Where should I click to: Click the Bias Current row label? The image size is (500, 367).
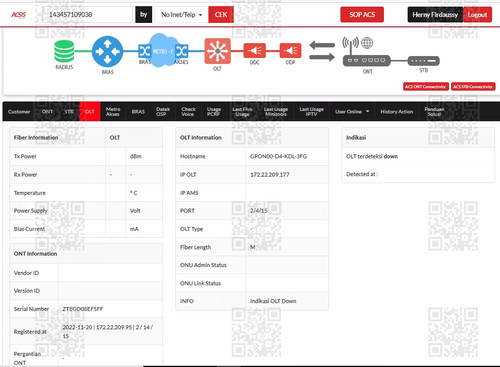pyautogui.click(x=29, y=229)
